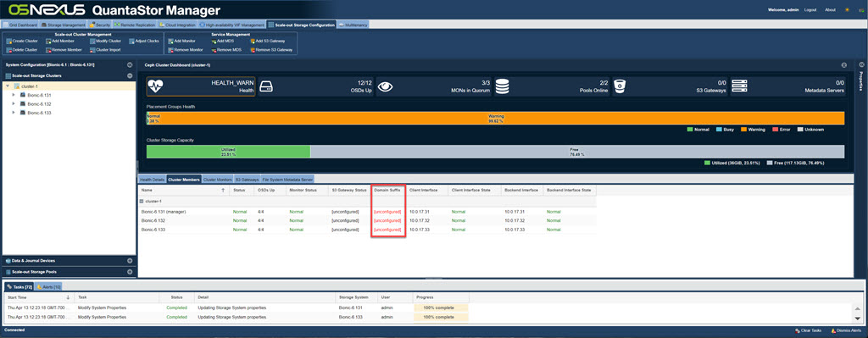Screen dimensions: 868x338
Task: Switch to the Cluster Monitors tab
Action: click(x=217, y=180)
